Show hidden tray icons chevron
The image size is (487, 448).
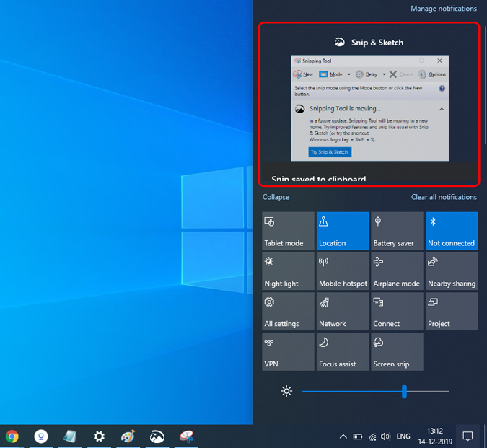(343, 437)
